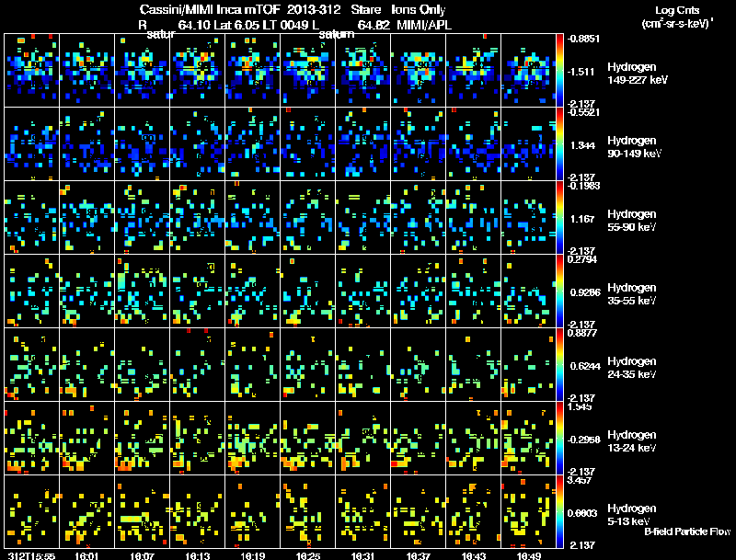Click the Hydrogen 24-35 keV panel at 16:13
Image resolution: width=736 pixels, height=560 pixels.
click(198, 365)
